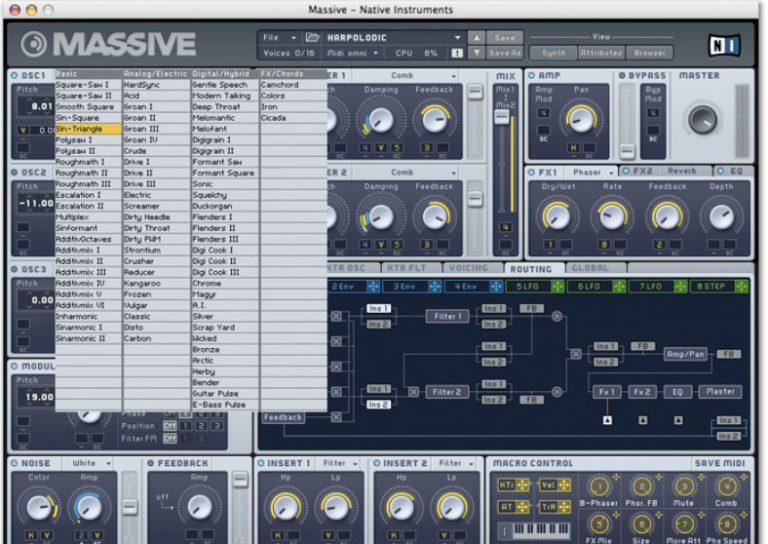Click the macro 1 B-Phaser knob
The width and height of the screenshot is (768, 544).
tap(599, 487)
